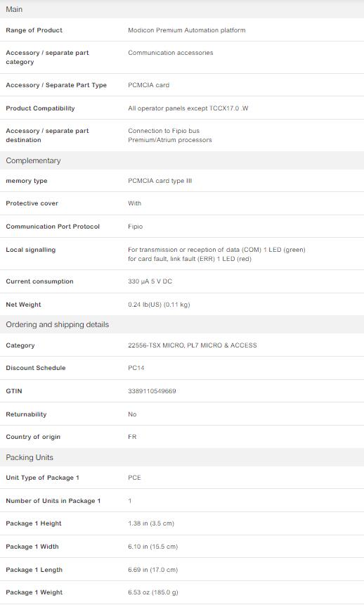Click the Main section header
364x605 pixels.
182,9
